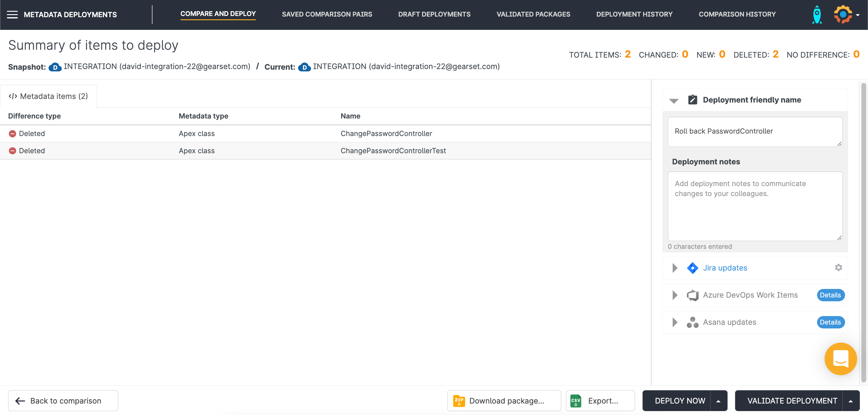Expand the Jira updates section
The height and width of the screenshot is (415, 868).
(x=675, y=268)
